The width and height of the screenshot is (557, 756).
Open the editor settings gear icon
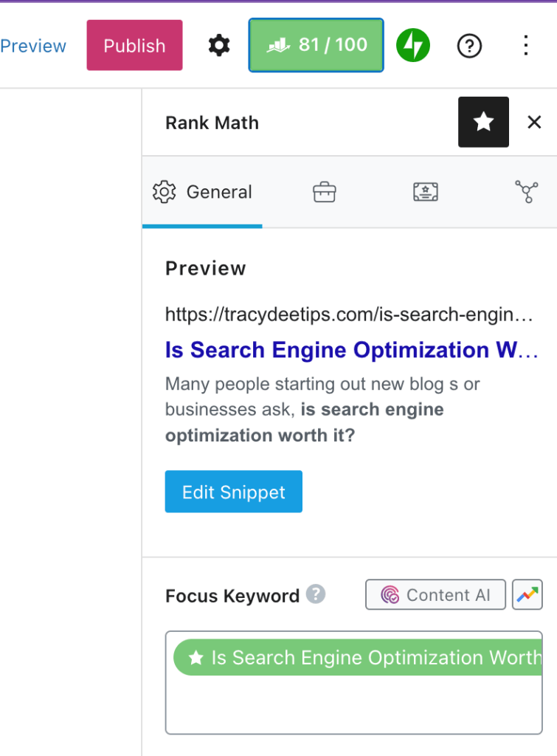pos(219,45)
